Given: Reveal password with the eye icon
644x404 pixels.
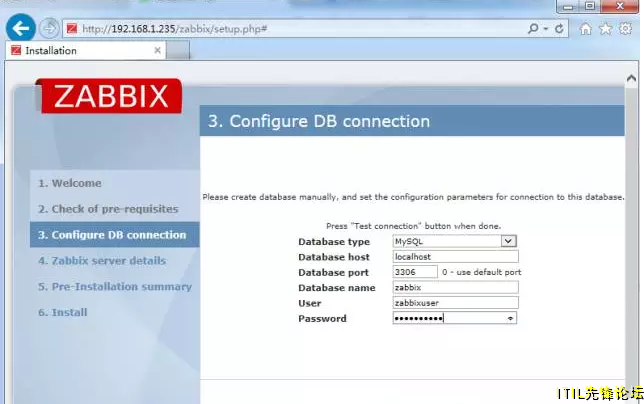Looking at the screenshot, I should pos(510,318).
